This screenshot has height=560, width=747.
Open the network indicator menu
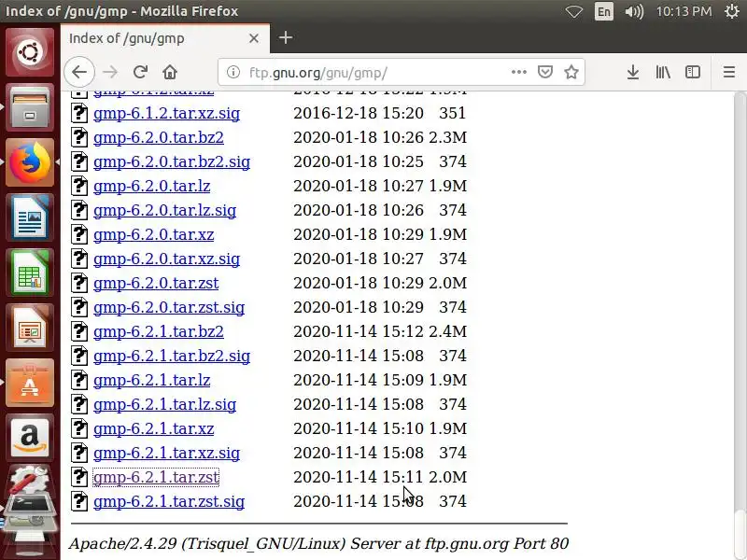[573, 11]
